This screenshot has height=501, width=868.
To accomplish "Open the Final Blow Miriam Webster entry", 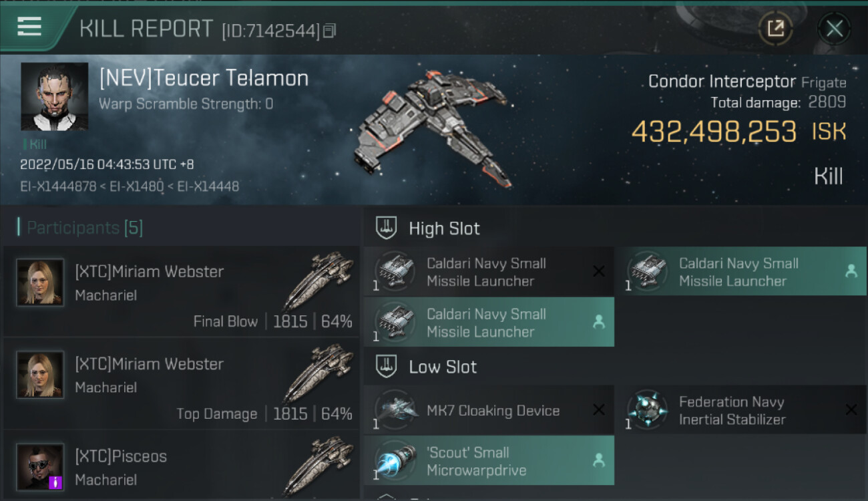I will (182, 292).
